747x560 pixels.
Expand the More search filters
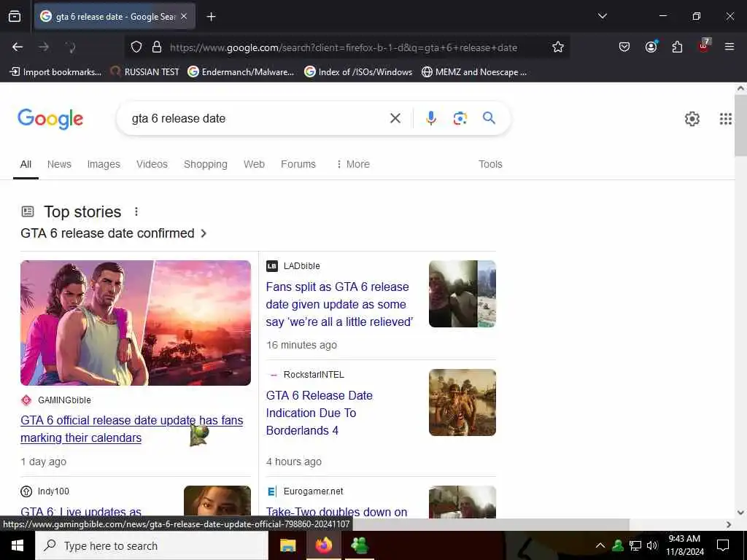[x=352, y=164]
